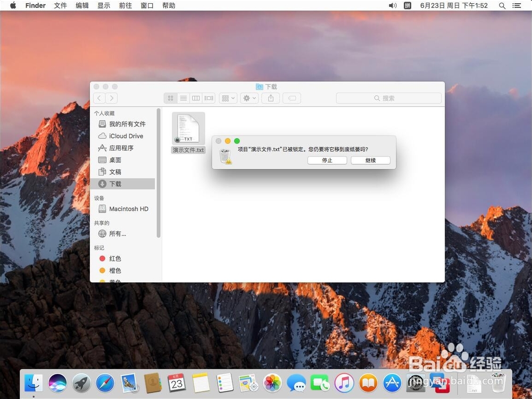The width and height of the screenshot is (532, 399).
Task: Click the sidebar scrollbar
Action: tap(159, 173)
